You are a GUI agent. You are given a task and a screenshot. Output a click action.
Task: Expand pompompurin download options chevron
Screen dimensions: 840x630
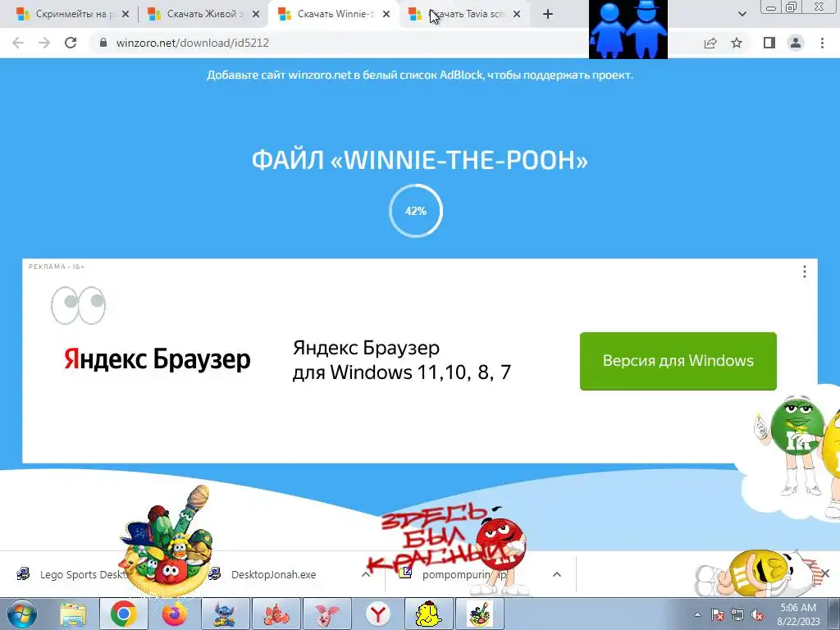[557, 574]
